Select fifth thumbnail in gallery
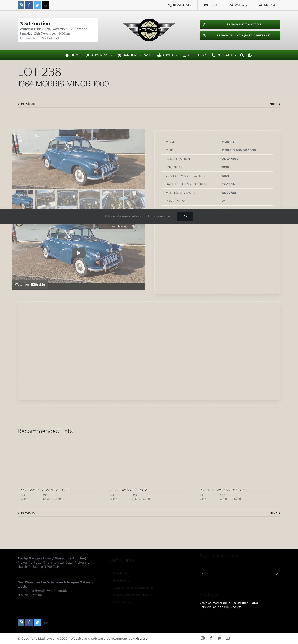This screenshot has width=298, height=644. [x=112, y=199]
